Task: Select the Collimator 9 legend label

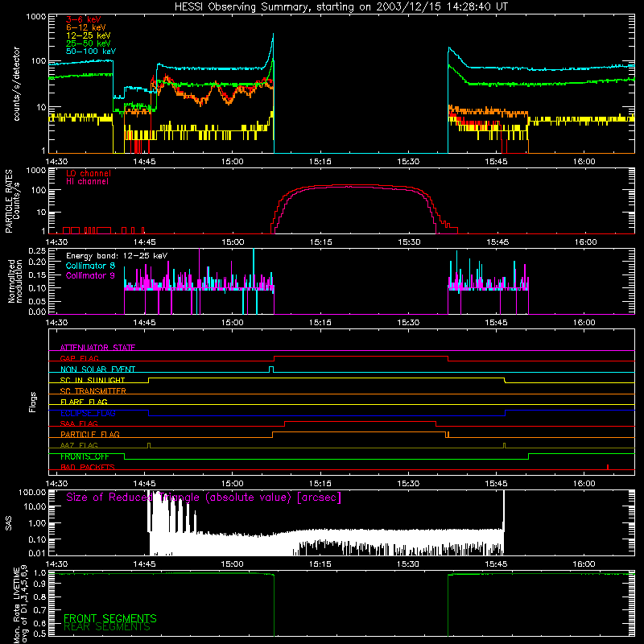Action: (x=90, y=275)
